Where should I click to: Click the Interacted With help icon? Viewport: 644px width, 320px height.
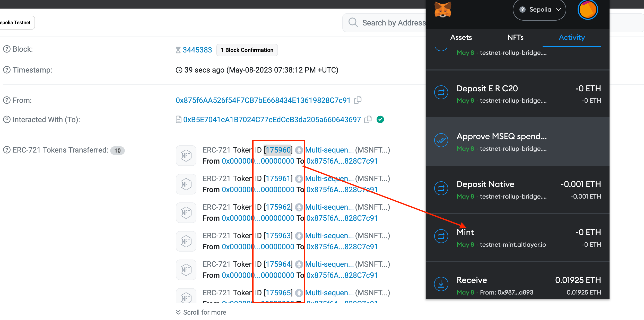(7, 120)
